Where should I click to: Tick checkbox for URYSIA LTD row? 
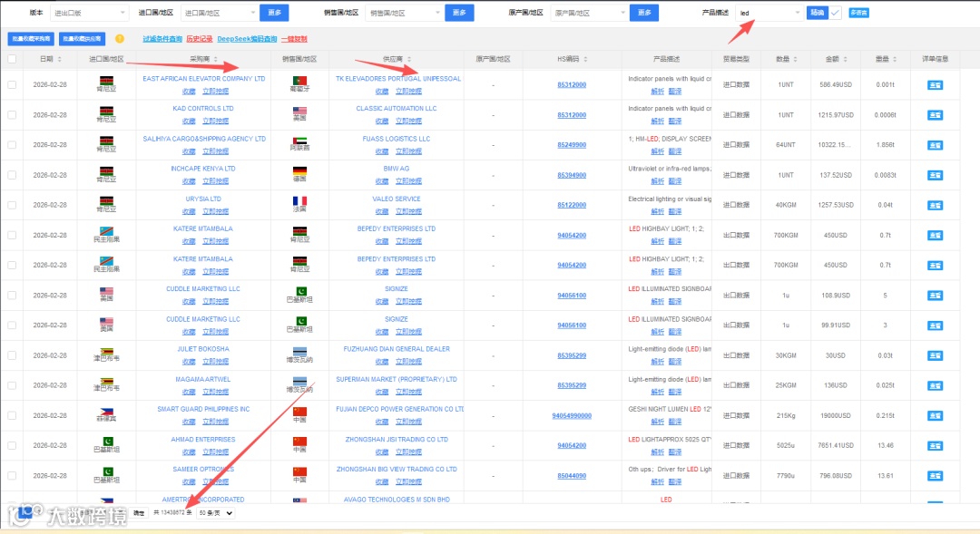12,206
